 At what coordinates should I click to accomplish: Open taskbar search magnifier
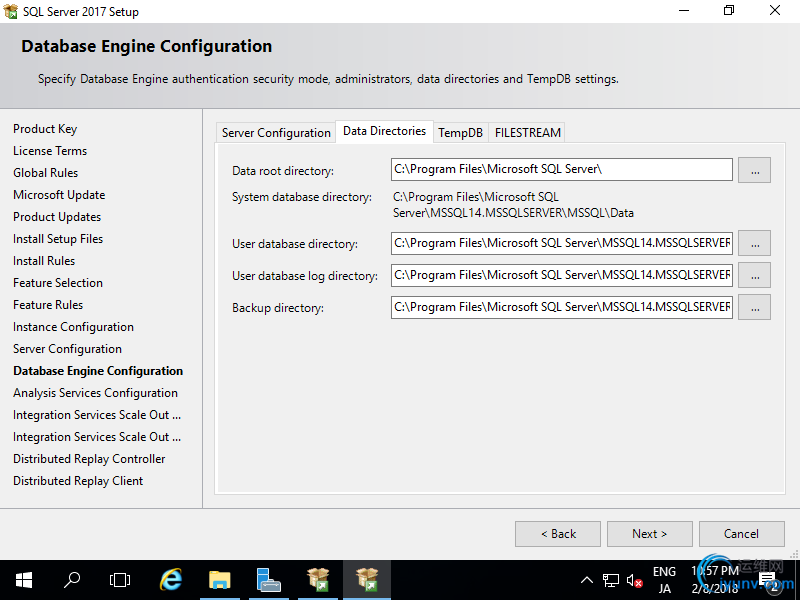pos(71,580)
